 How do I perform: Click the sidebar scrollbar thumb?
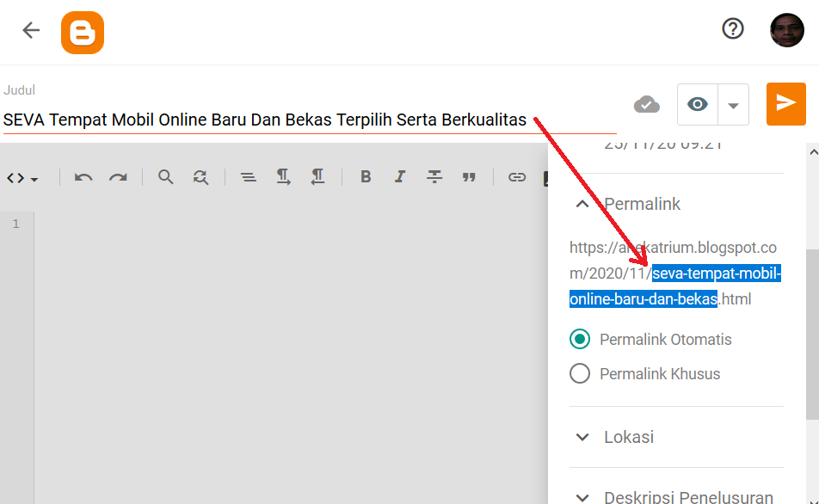click(813, 335)
